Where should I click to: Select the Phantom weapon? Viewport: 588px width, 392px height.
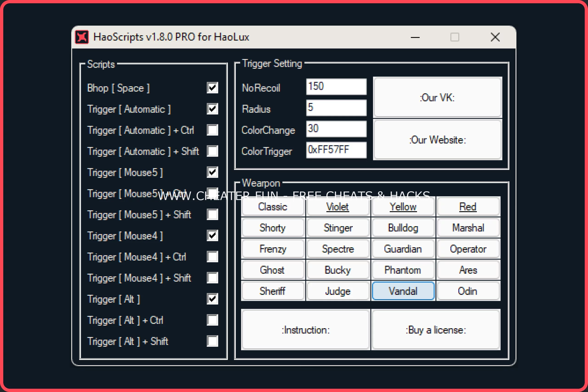click(403, 270)
